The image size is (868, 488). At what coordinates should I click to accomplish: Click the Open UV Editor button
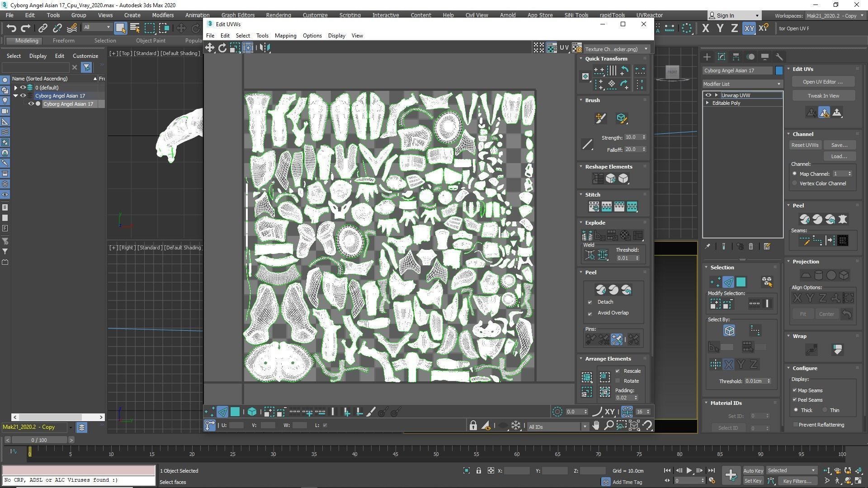[822, 82]
